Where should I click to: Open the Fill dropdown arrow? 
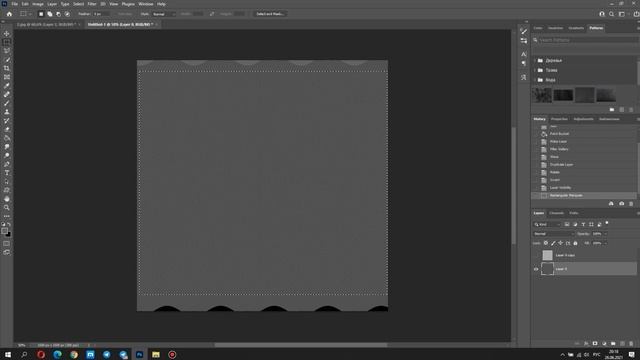(x=605, y=243)
